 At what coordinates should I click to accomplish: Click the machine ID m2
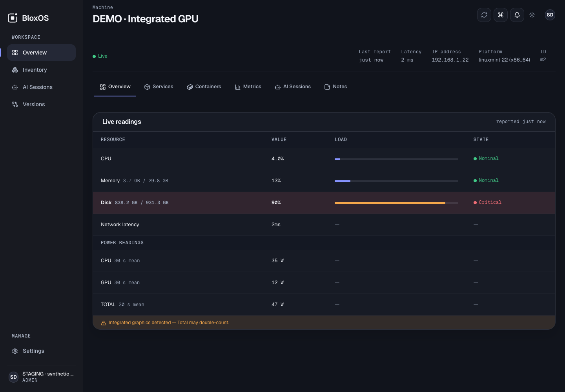(x=543, y=60)
